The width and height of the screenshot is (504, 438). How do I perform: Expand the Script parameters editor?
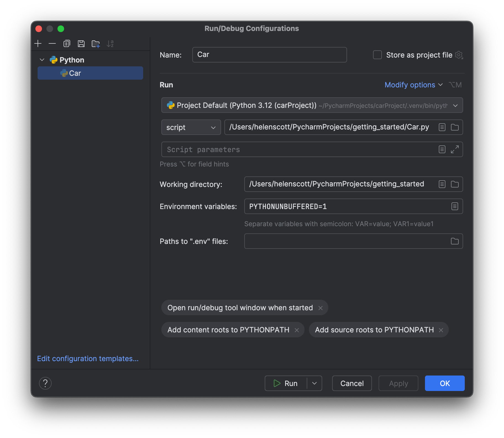click(455, 149)
